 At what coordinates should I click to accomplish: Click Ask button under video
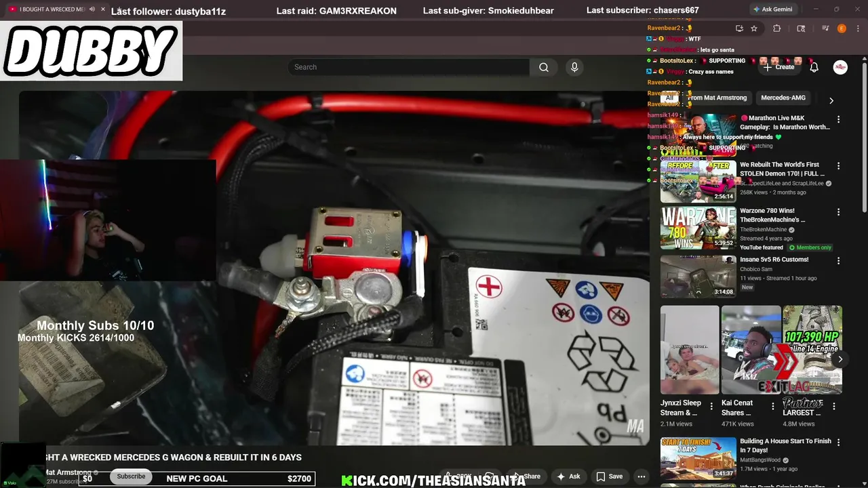(568, 476)
